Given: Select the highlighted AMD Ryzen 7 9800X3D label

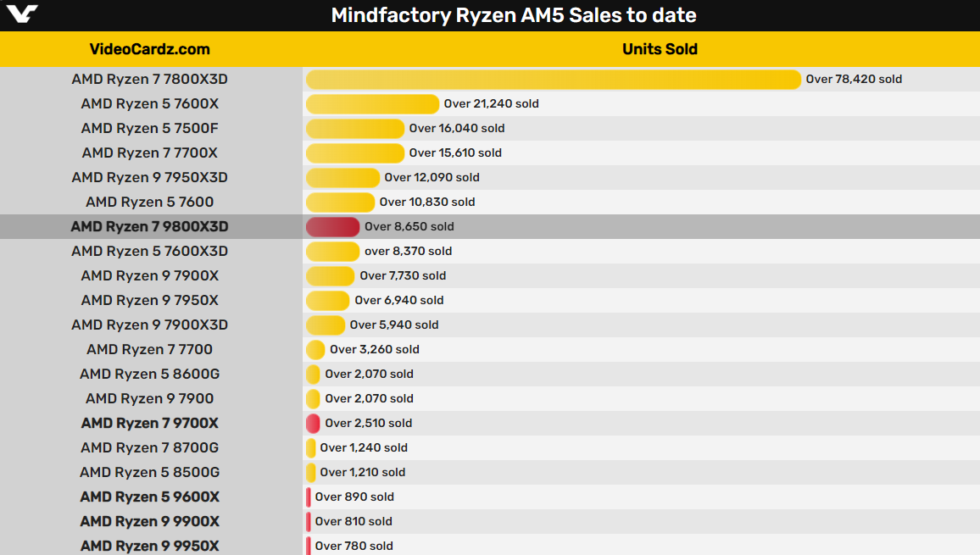Looking at the screenshot, I should pos(150,227).
